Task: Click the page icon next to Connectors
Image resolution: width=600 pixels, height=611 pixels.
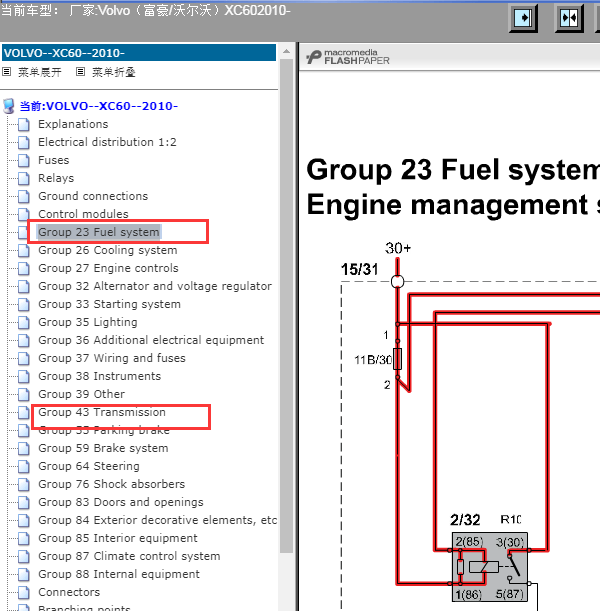Action: (x=24, y=592)
